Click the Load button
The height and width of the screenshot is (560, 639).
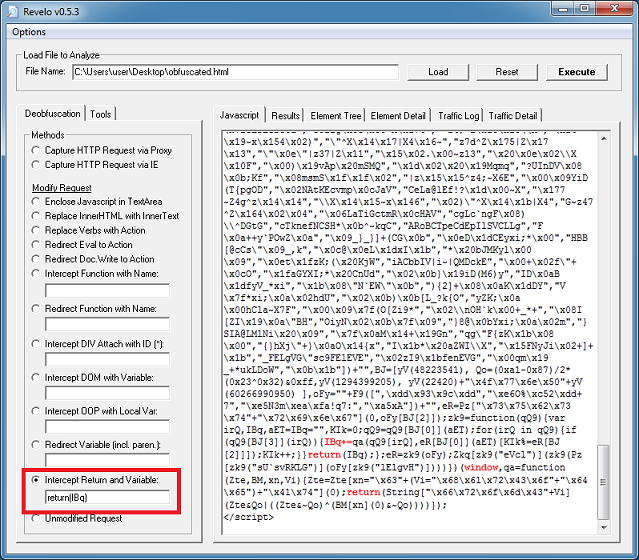(x=438, y=72)
